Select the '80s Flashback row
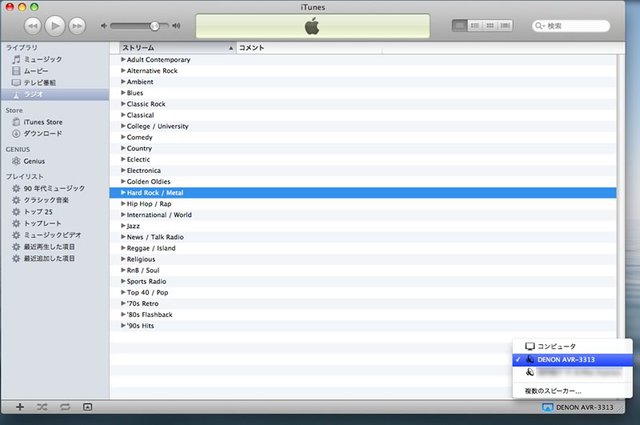Screen dimensions: 640x425 (363, 314)
